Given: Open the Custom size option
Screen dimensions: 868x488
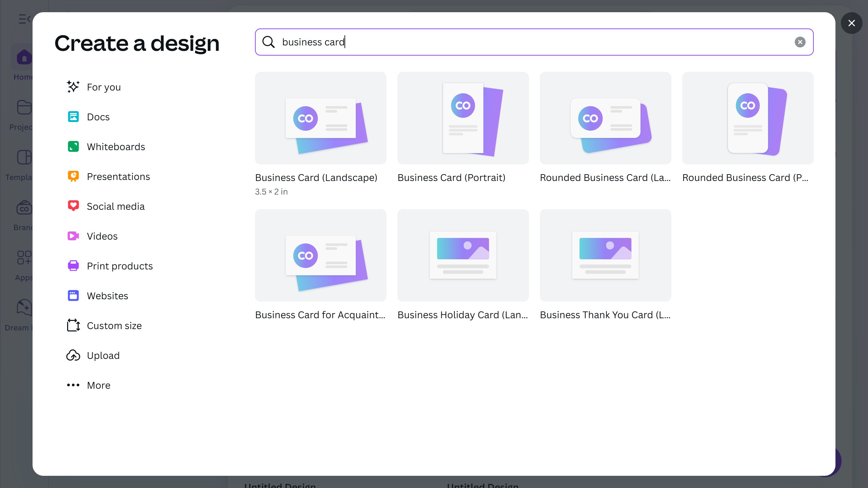Looking at the screenshot, I should pyautogui.click(x=114, y=326).
